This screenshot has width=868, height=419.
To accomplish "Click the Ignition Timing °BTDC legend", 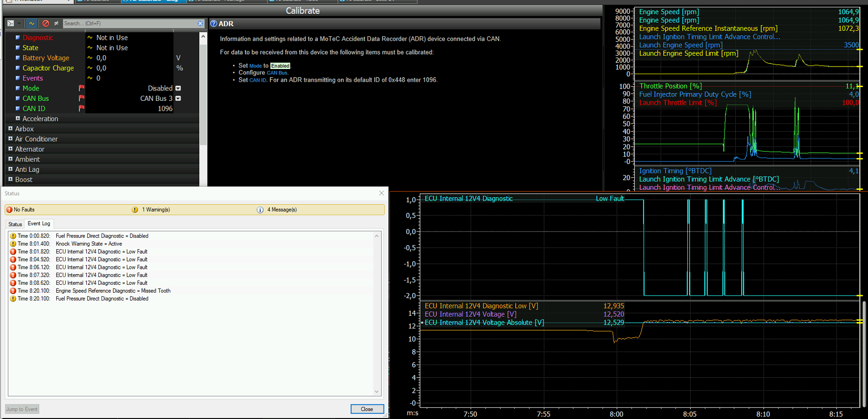I will [x=675, y=171].
